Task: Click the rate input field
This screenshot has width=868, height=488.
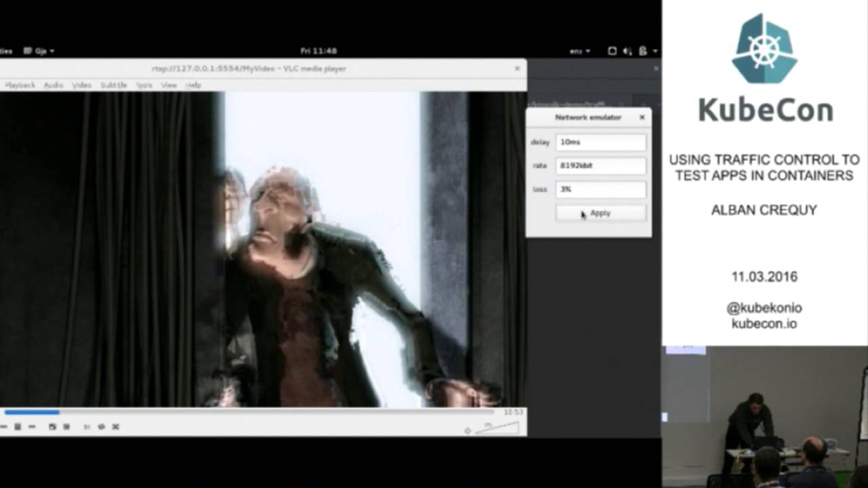Action: [x=601, y=165]
